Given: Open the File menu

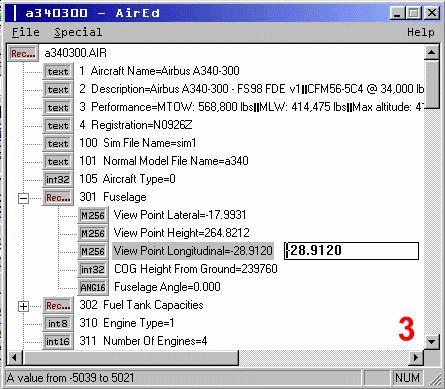Looking at the screenshot, I should coord(26,32).
